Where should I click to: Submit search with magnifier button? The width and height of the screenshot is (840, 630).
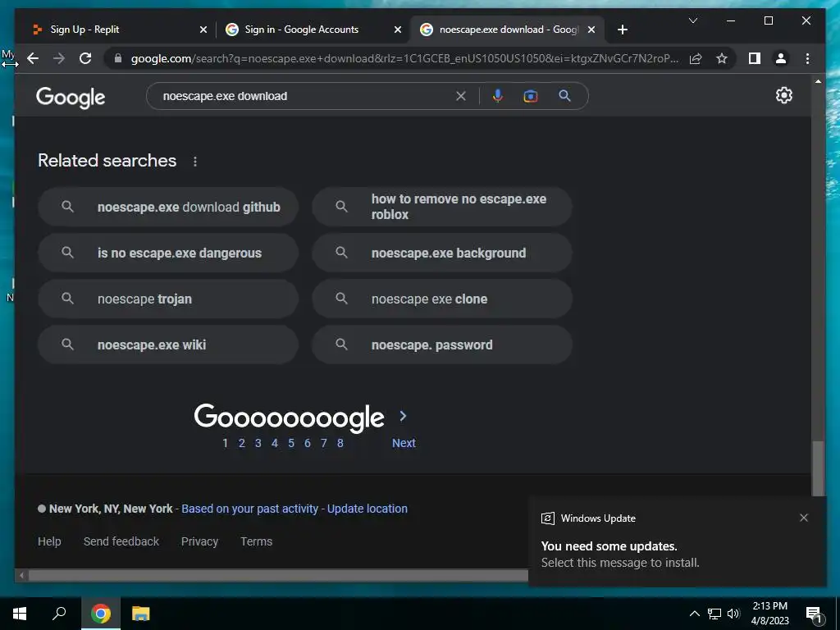coord(564,96)
